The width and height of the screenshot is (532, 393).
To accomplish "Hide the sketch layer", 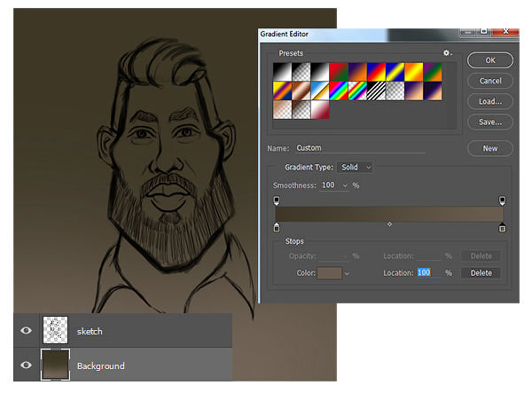I will pos(26,331).
